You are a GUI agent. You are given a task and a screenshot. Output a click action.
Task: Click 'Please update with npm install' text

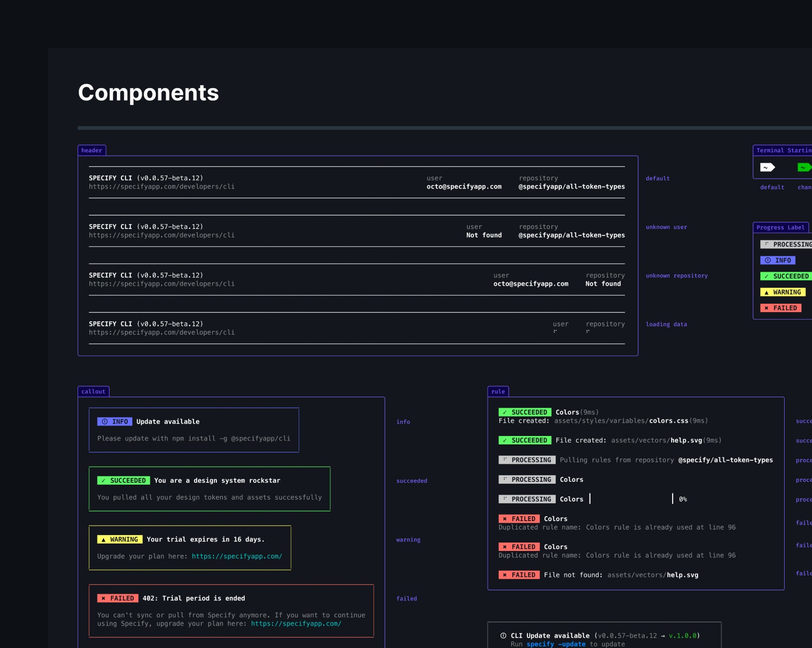(194, 438)
